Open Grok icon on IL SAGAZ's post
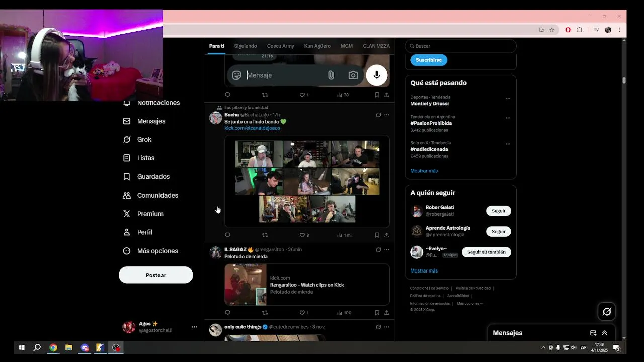 click(378, 249)
